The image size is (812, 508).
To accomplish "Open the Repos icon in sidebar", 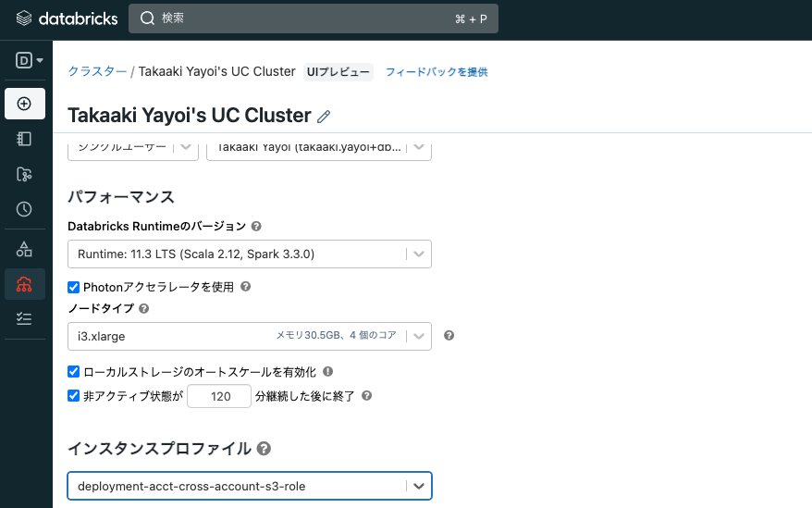I will [x=24, y=174].
